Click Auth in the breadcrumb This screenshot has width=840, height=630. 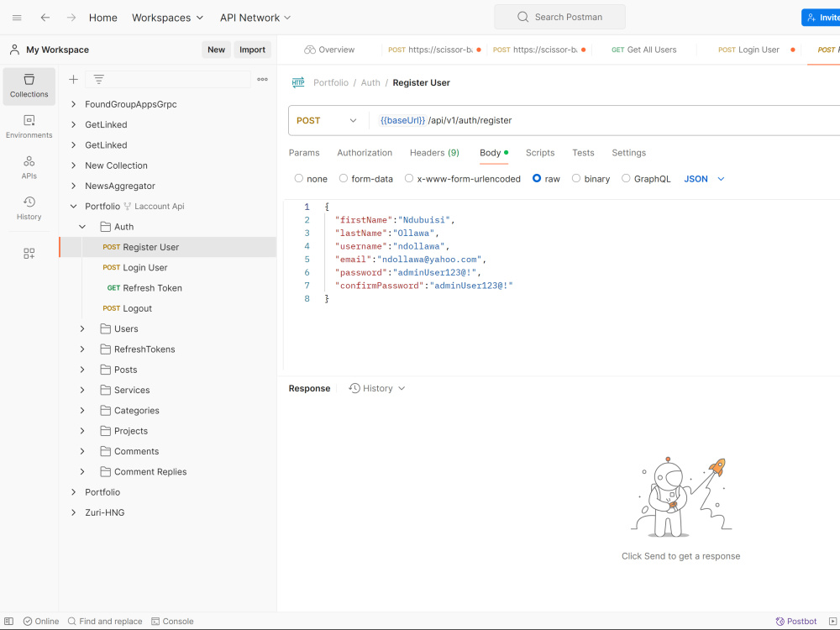[x=370, y=82]
